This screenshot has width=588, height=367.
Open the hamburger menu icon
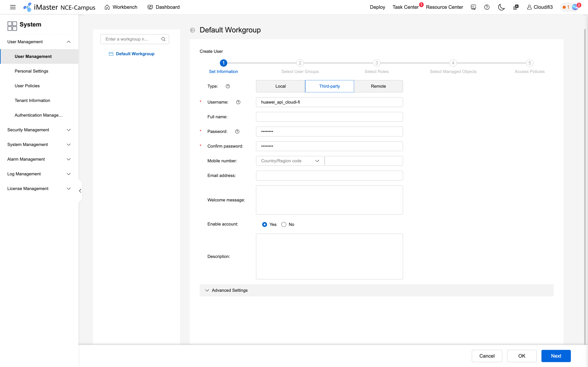(13, 7)
